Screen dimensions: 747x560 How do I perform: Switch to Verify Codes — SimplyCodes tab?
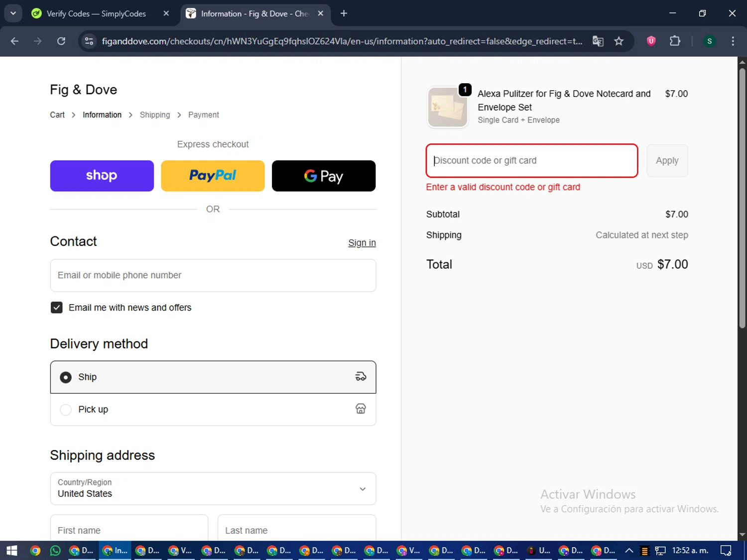click(x=96, y=13)
